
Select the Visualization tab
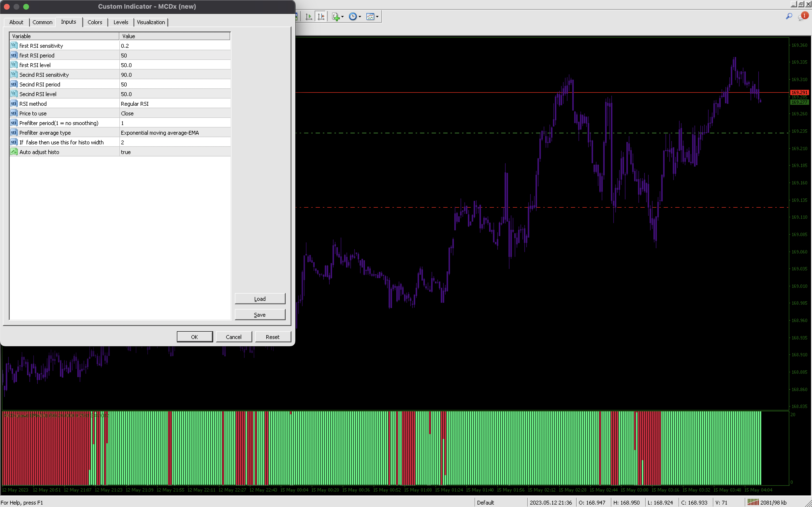pyautogui.click(x=151, y=22)
